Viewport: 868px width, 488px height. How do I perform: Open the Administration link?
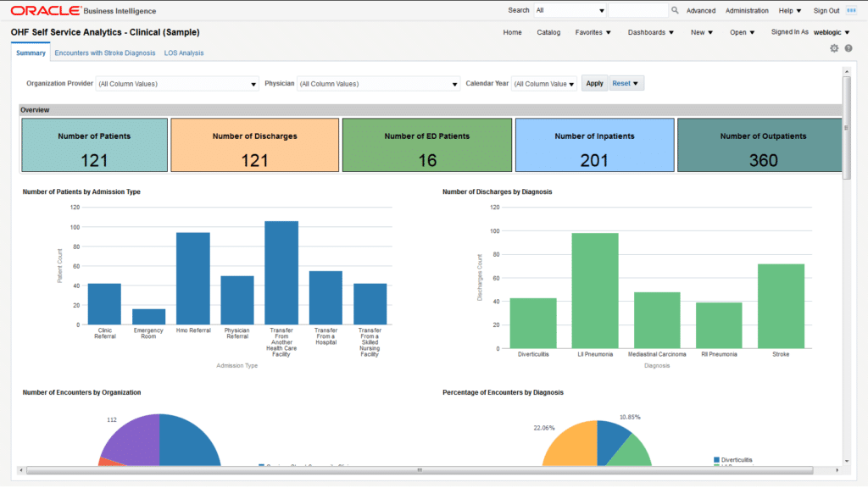[x=747, y=10]
